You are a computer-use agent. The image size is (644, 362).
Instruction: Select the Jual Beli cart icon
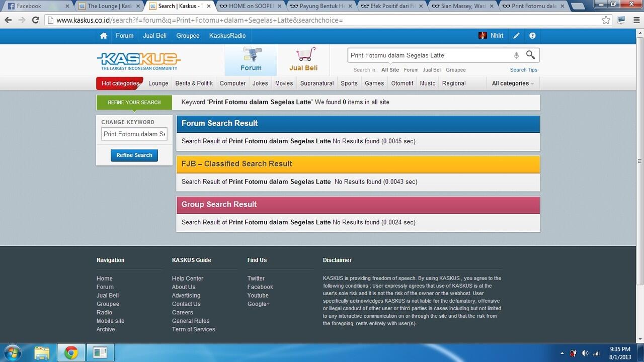coord(303,60)
